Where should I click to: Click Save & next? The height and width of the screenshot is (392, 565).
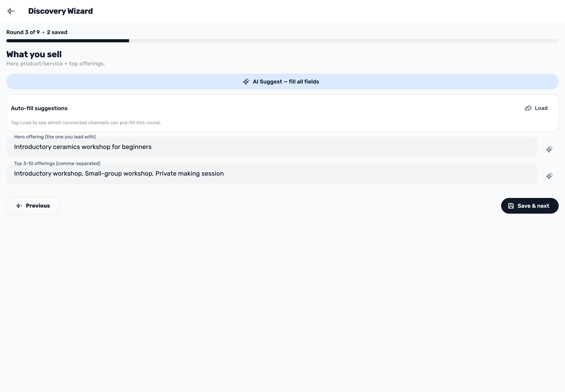(x=530, y=206)
